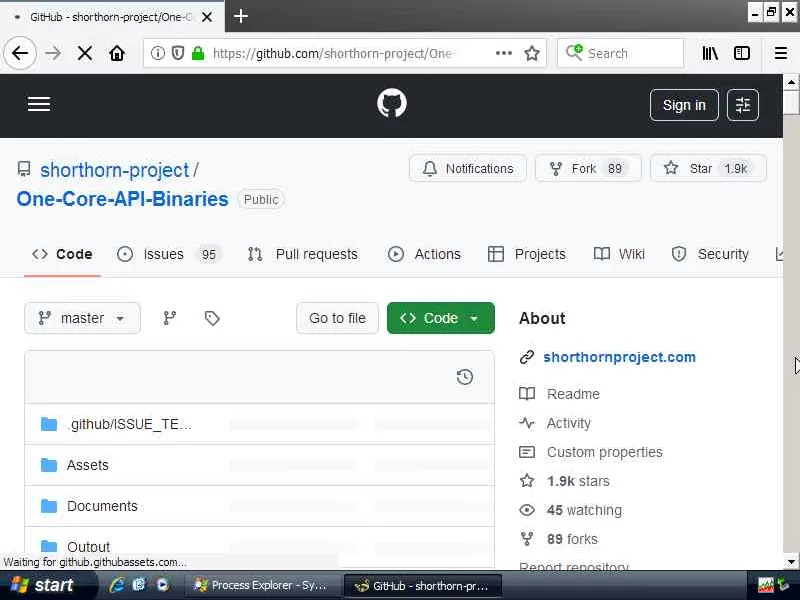The height and width of the screenshot is (600, 800).
Task: Fork the repository with Fork button
Action: [588, 168]
